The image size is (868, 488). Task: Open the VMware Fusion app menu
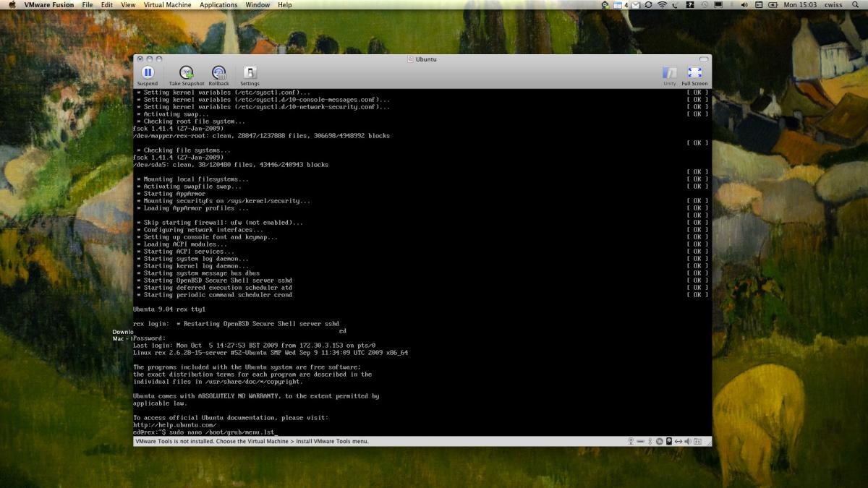pos(49,5)
